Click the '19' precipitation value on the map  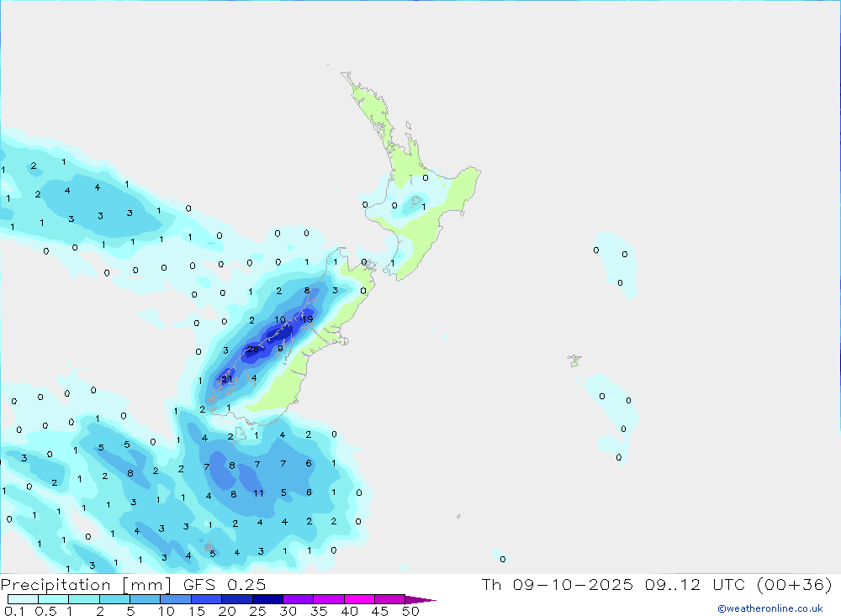pyautogui.click(x=307, y=319)
